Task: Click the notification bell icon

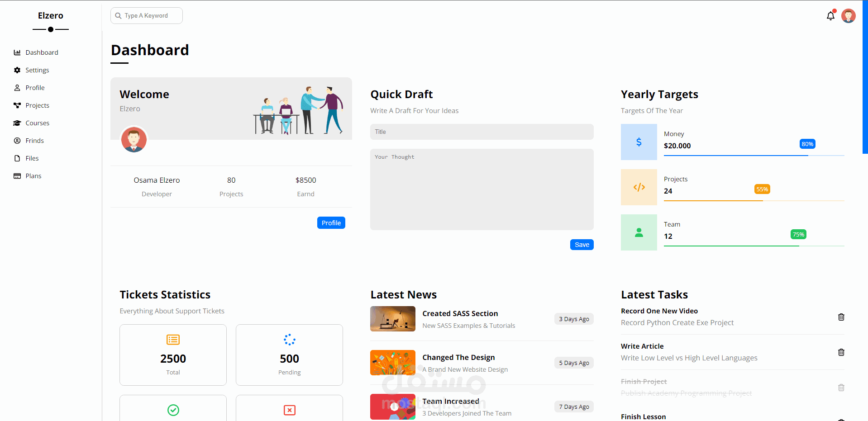Action: [x=830, y=16]
